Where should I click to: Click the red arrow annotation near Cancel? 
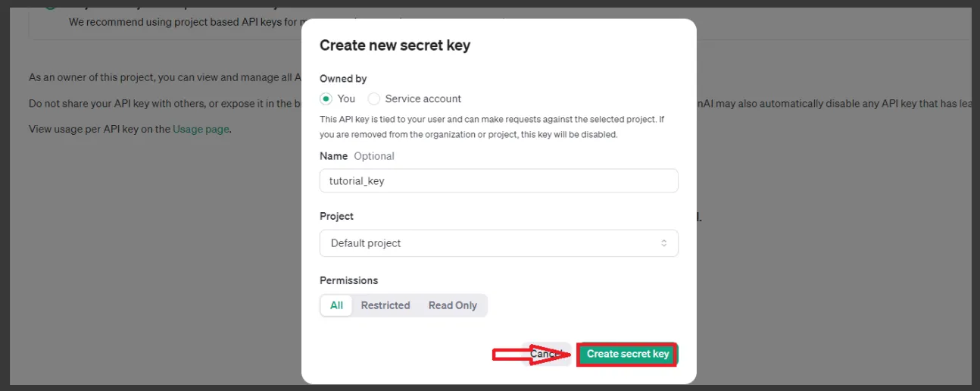point(526,355)
